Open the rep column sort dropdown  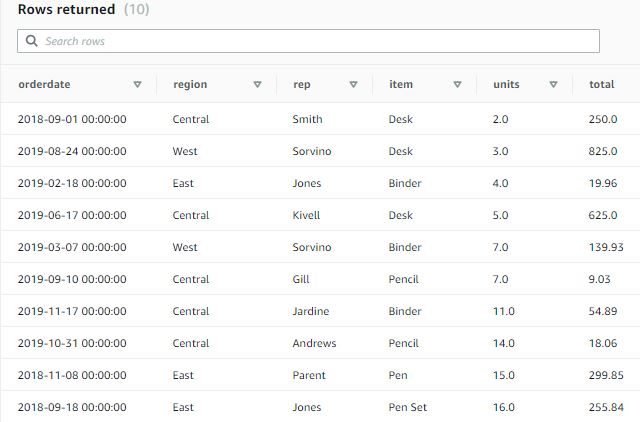(x=353, y=85)
